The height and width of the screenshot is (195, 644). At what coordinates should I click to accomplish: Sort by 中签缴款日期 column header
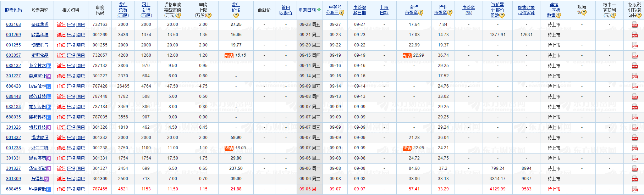(x=359, y=10)
